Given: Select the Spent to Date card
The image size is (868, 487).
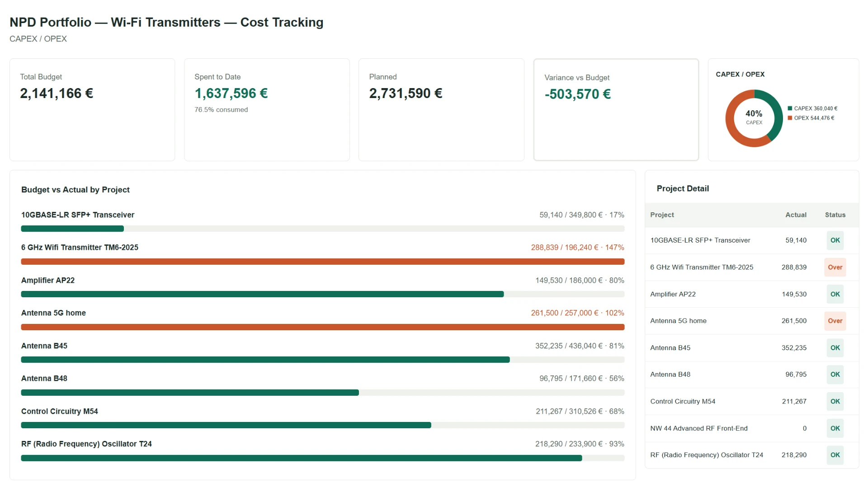Looking at the screenshot, I should [267, 110].
